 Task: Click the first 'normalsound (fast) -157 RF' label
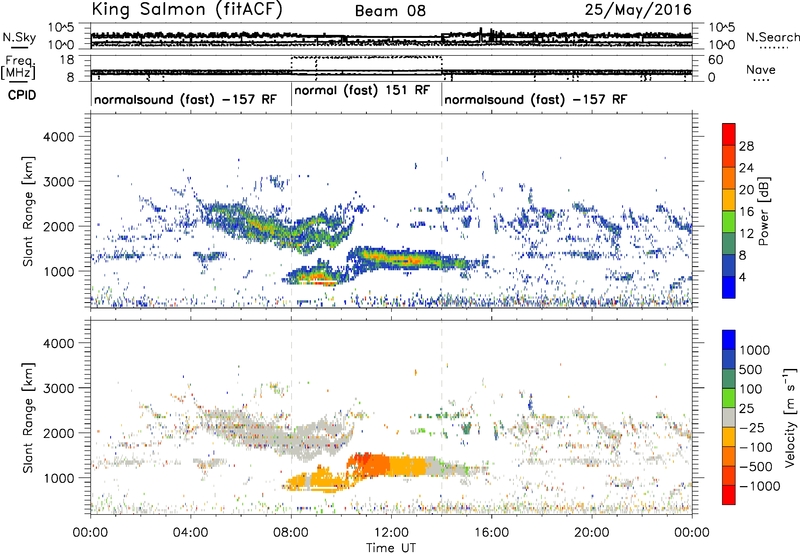click(185, 99)
